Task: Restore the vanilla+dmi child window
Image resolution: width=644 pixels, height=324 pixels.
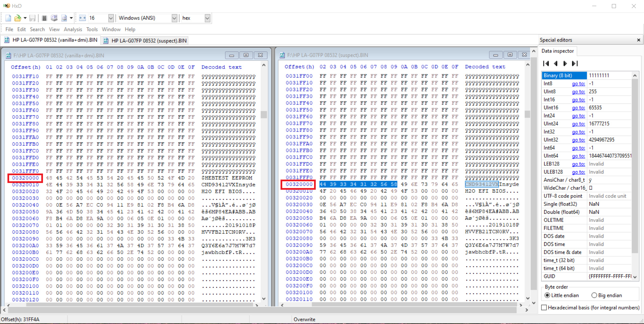Action: coord(246,55)
